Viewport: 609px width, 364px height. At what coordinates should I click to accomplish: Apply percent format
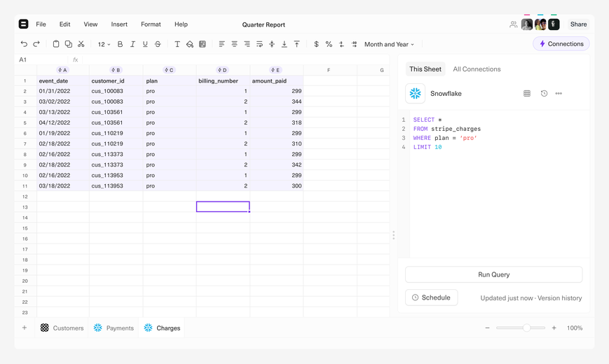pos(329,44)
